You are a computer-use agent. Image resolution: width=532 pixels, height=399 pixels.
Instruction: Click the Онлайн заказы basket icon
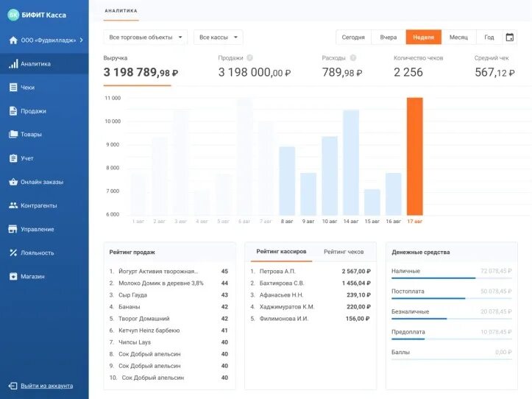(x=13, y=182)
